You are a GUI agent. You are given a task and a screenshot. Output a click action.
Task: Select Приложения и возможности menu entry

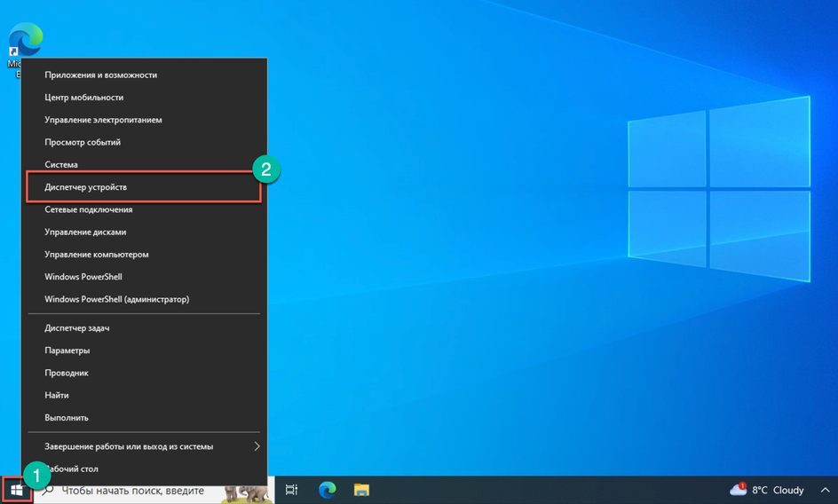[144, 75]
